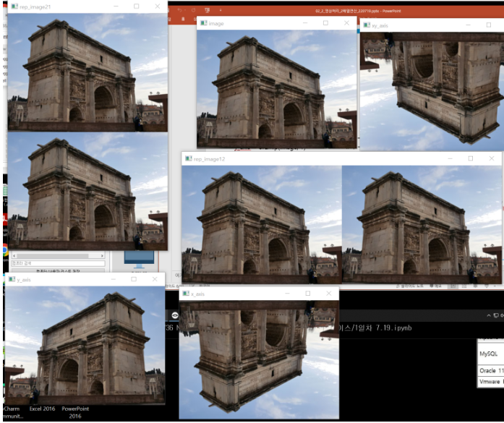The height and width of the screenshot is (423, 504).
Task: Click the left arch image in rep_image12
Action: [262, 225]
